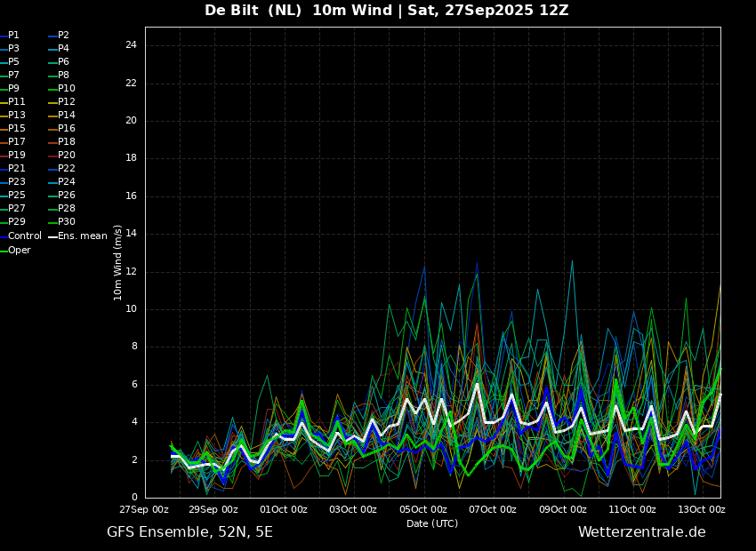Click the P11 legend entry
This screenshot has width=756, height=551.
[13, 101]
